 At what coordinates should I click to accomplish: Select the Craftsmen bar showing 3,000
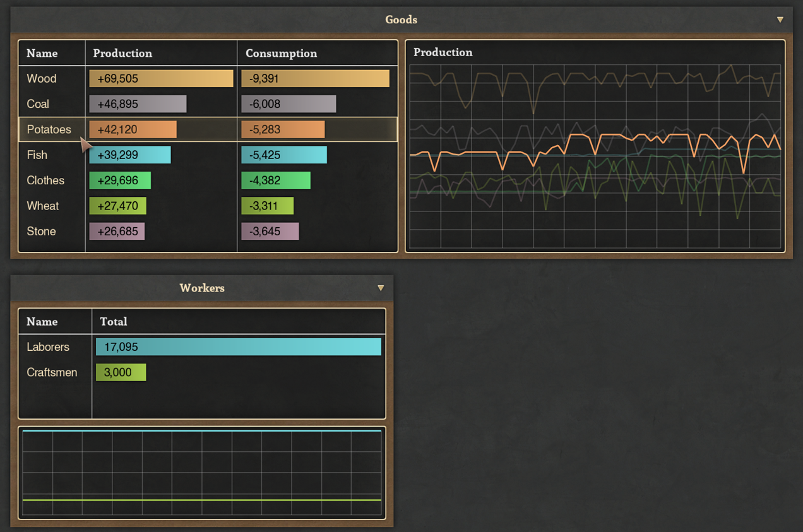pos(121,372)
